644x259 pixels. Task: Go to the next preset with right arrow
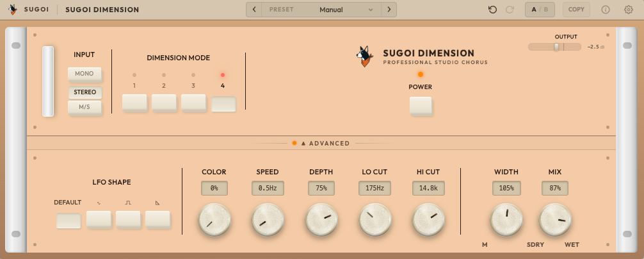(x=389, y=10)
